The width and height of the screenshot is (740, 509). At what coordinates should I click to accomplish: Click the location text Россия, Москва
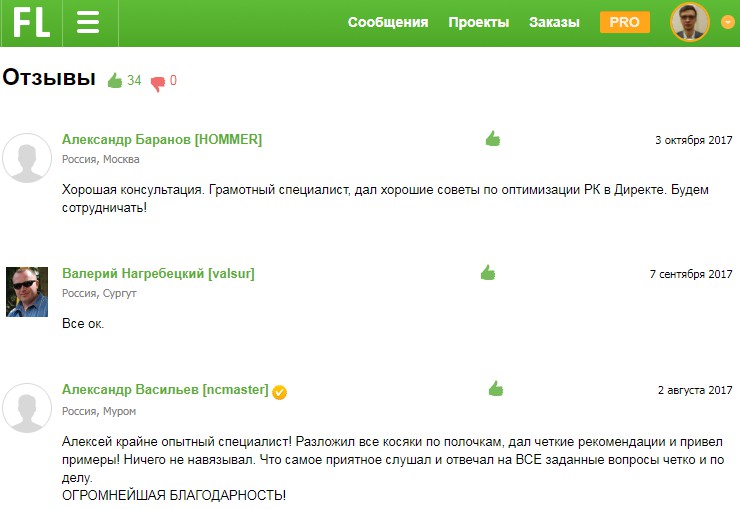click(101, 159)
